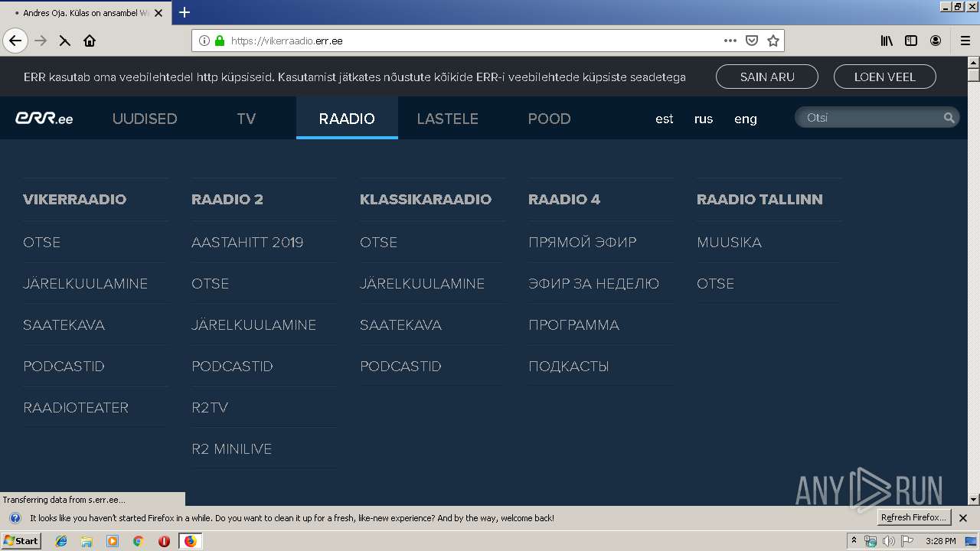
Task: Open the Firefox hamburger menu
Action: (965, 41)
